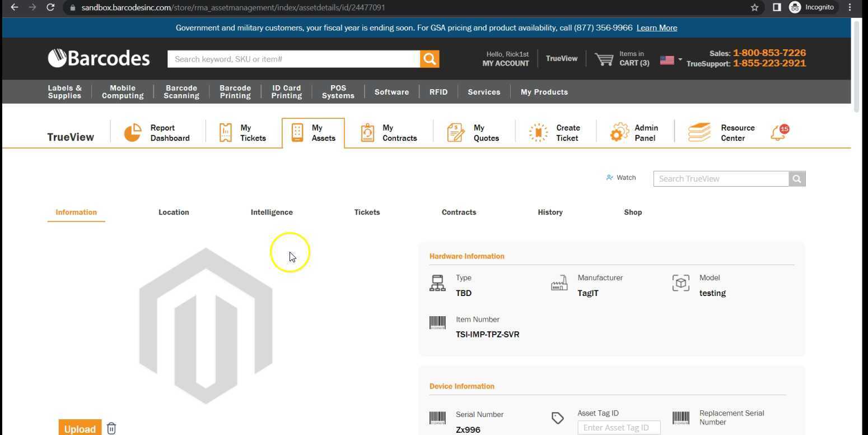Click the notification bell with 15 badge
The width and height of the screenshot is (868, 435).
click(x=778, y=133)
